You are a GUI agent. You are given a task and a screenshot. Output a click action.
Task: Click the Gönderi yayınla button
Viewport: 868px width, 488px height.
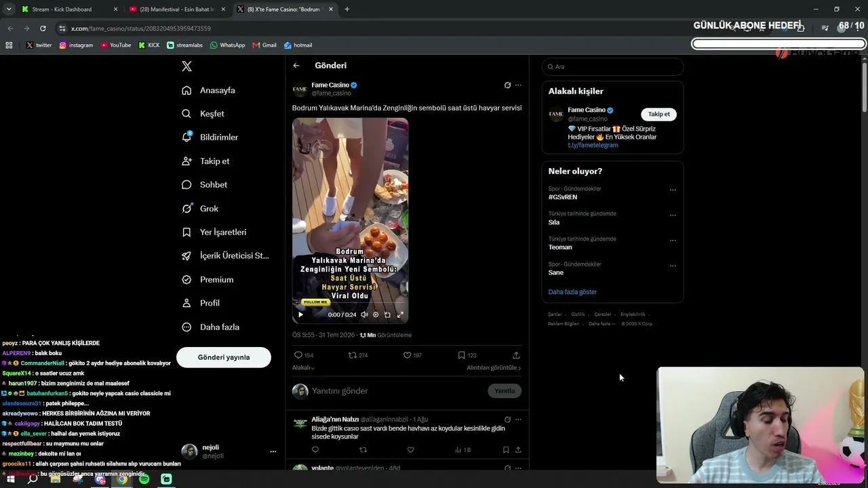(224, 357)
